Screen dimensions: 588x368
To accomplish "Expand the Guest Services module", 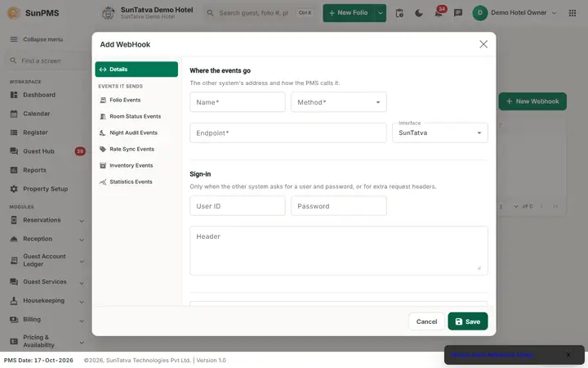I will click(x=82, y=283).
